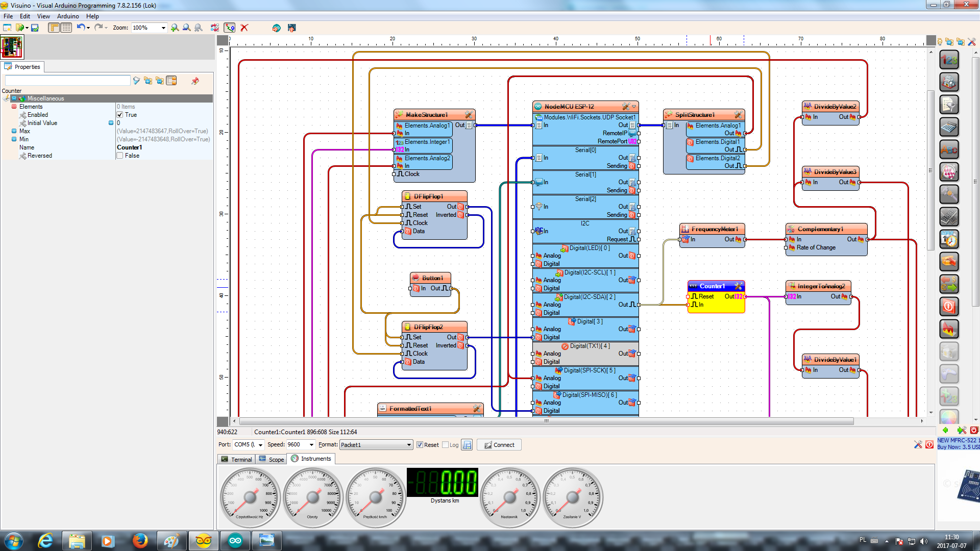
Task: Expand the Elements property node
Action: (x=14, y=107)
